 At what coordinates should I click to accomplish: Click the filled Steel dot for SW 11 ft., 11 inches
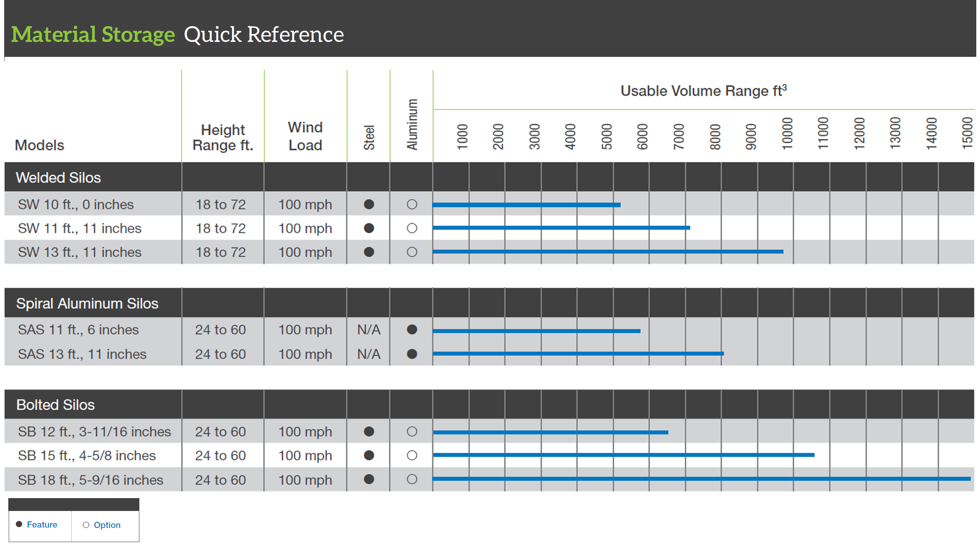pyautogui.click(x=369, y=228)
